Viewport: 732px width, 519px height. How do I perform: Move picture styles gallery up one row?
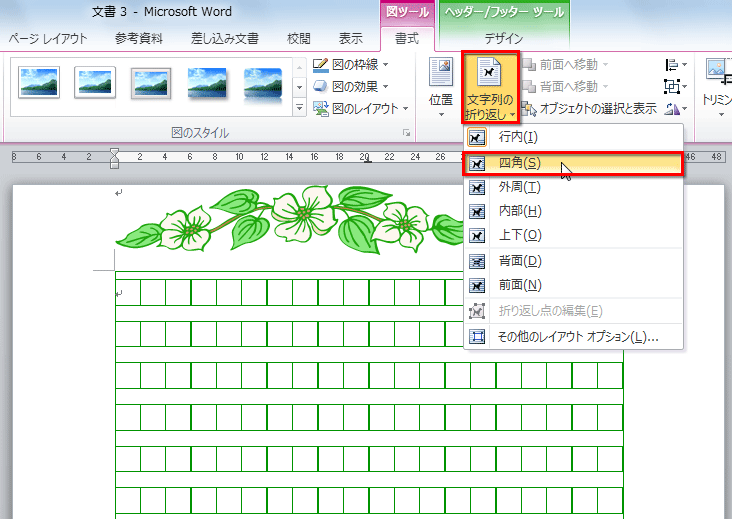(x=299, y=67)
